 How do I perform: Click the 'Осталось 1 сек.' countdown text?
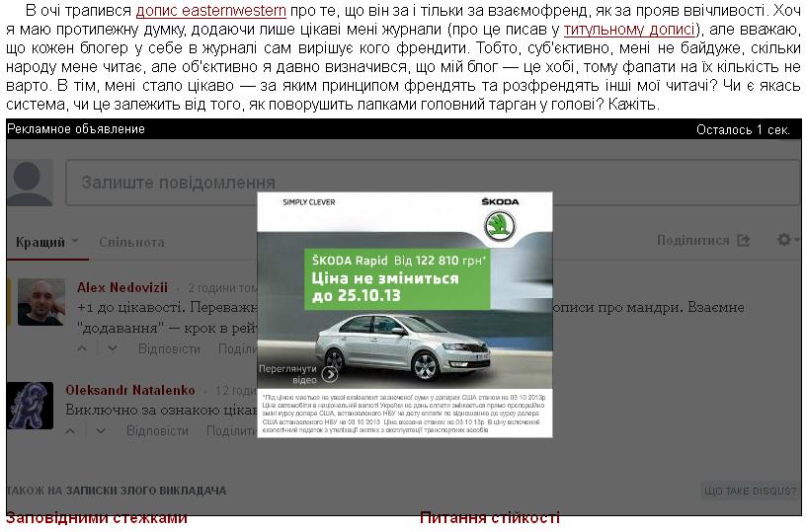click(743, 129)
